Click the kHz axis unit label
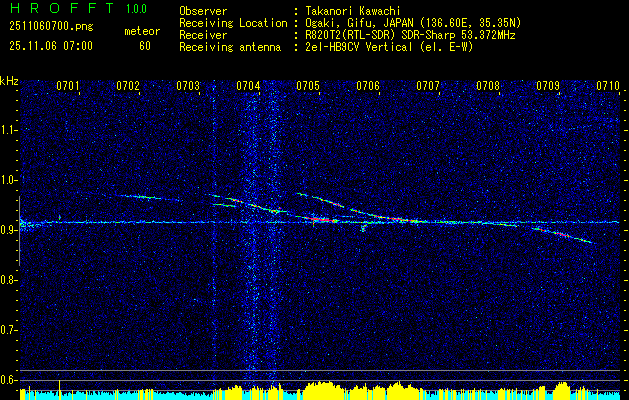629x400 pixels. coord(9,81)
